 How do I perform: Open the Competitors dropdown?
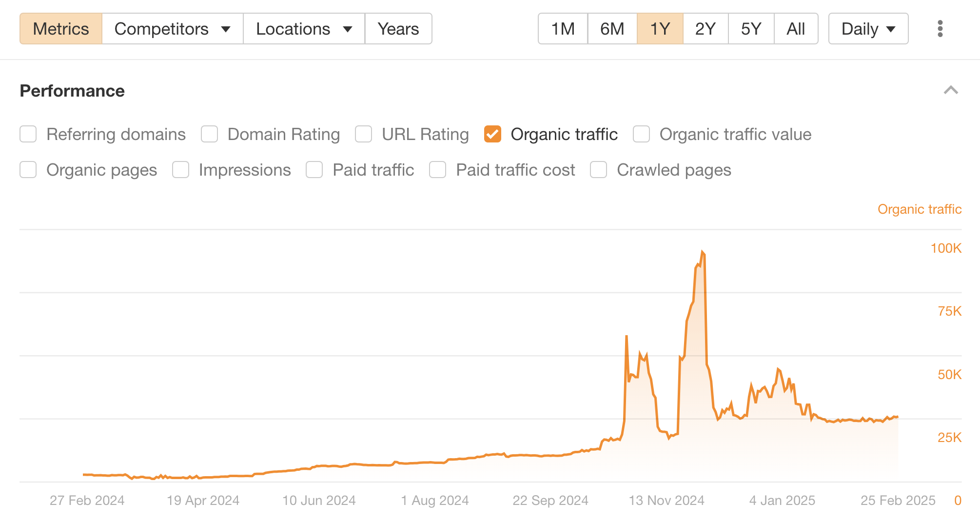[172, 29]
